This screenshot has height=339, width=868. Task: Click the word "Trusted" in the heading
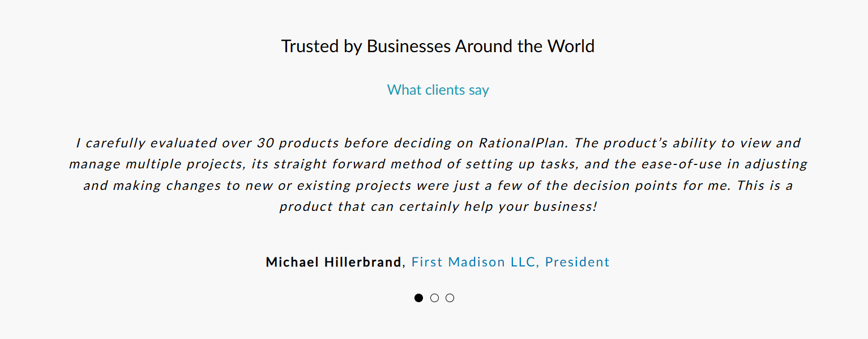(310, 46)
